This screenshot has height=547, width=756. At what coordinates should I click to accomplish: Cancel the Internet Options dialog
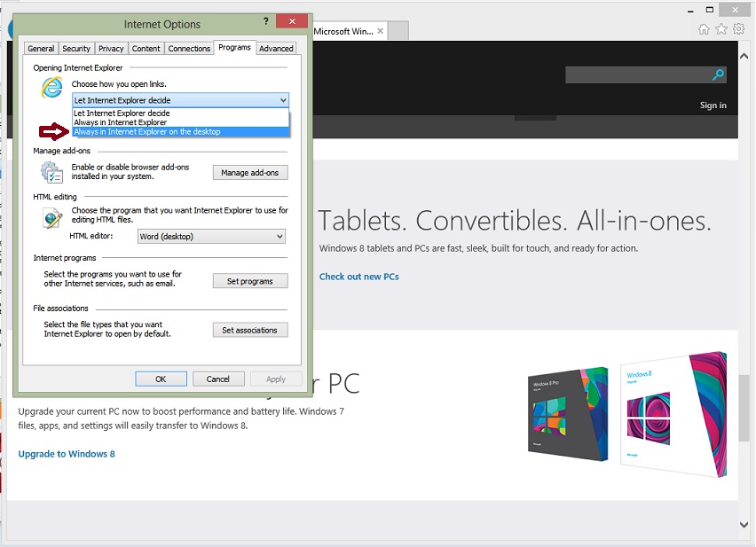coord(218,379)
